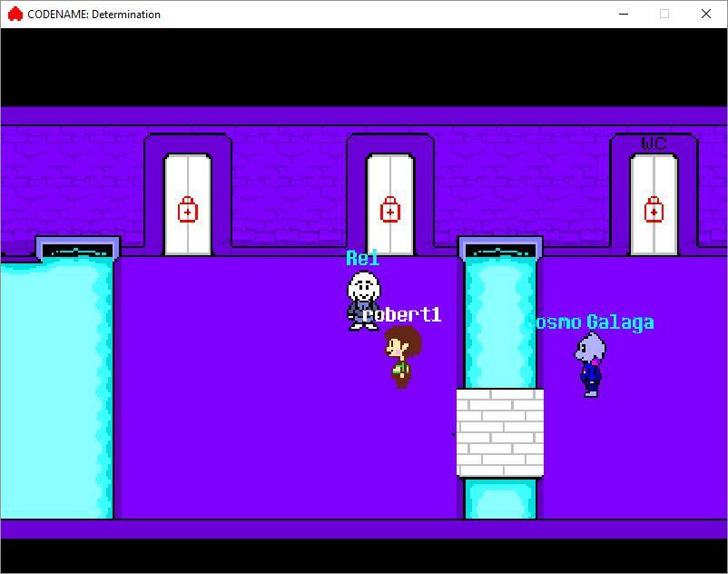Screen dimensions: 728x574
Task: Minimize the CODENAME: Determination window
Action: (x=624, y=14)
